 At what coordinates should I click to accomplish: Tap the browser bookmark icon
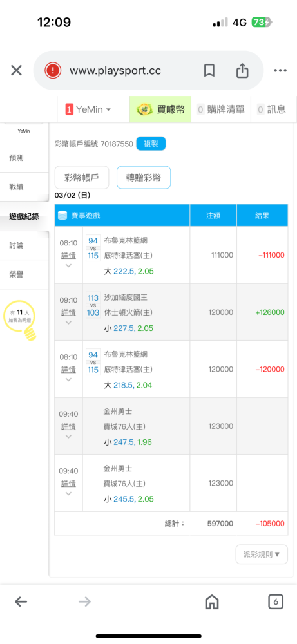pyautogui.click(x=209, y=71)
